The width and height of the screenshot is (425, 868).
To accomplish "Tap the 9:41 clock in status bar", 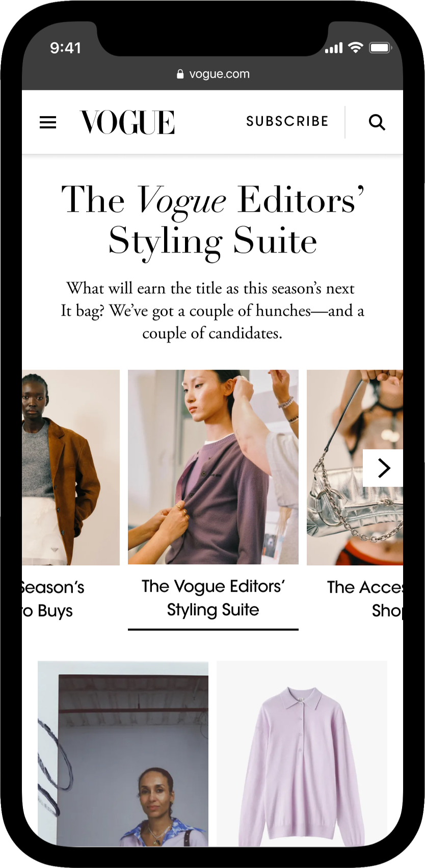I will [x=65, y=48].
